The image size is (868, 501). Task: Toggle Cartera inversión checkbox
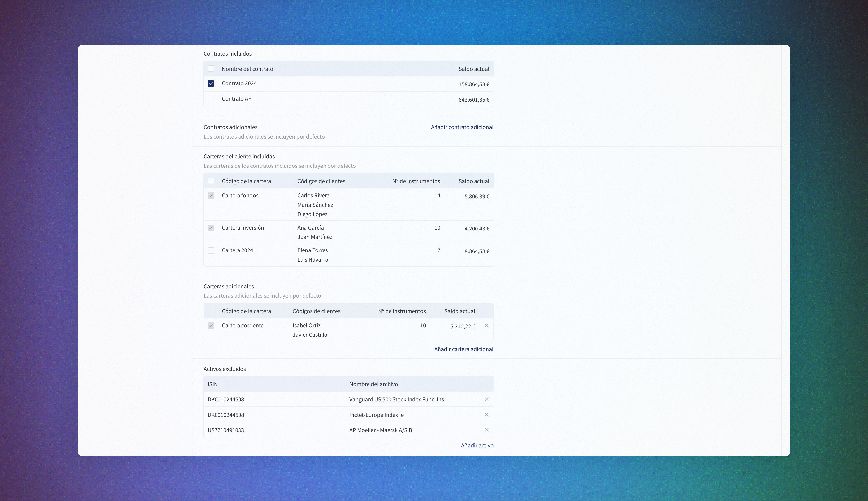click(211, 228)
